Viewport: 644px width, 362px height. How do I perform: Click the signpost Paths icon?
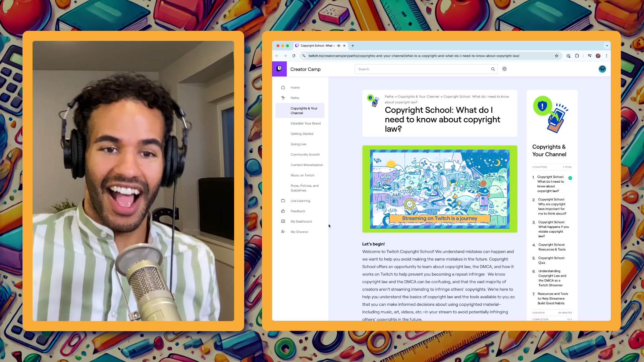[283, 98]
